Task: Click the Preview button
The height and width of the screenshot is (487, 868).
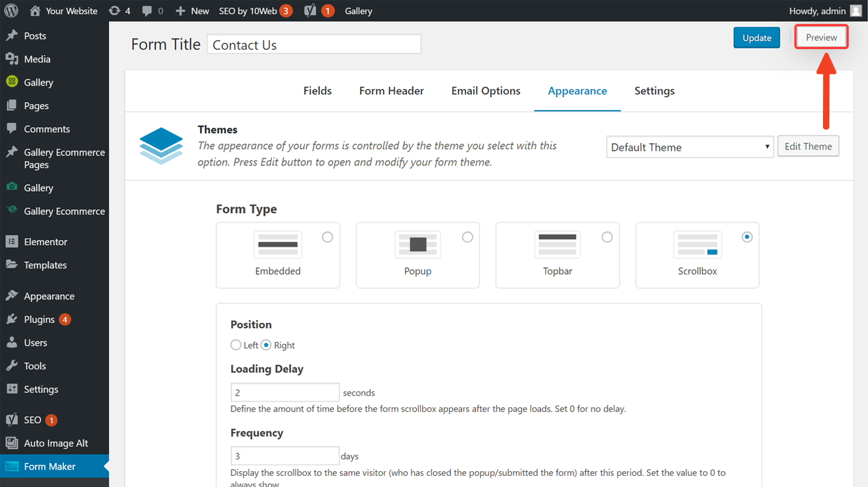Action: [821, 37]
